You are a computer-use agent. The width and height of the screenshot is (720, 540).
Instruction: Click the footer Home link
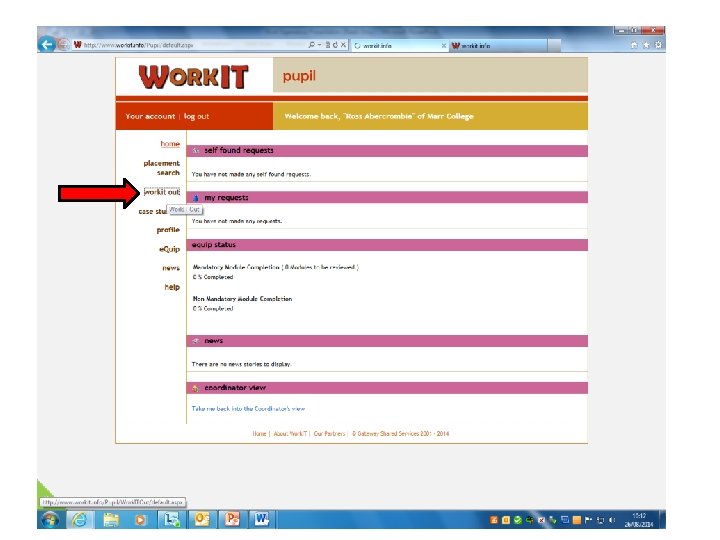(259, 433)
